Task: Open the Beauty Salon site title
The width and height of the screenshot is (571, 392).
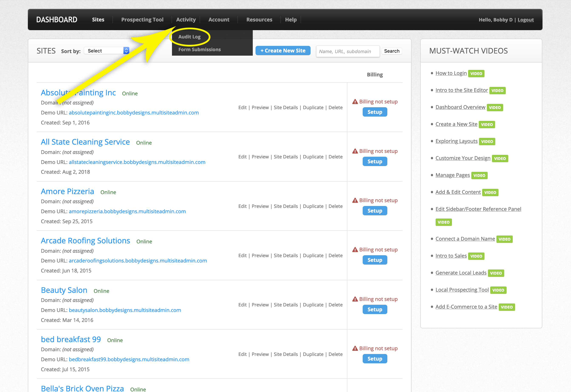Action: click(64, 290)
